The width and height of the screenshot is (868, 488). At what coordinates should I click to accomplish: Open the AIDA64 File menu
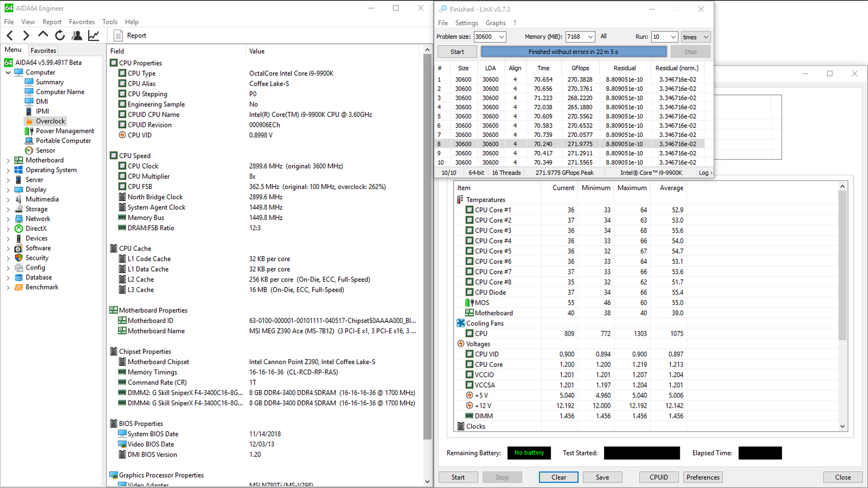(9, 22)
